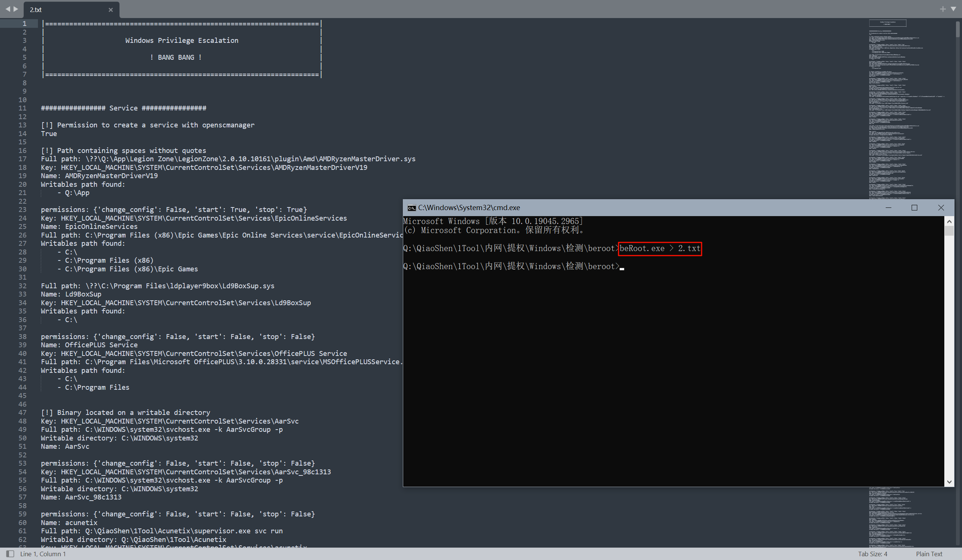This screenshot has height=560, width=962.
Task: Open Tab Size: 4 menu
Action: [x=872, y=554]
